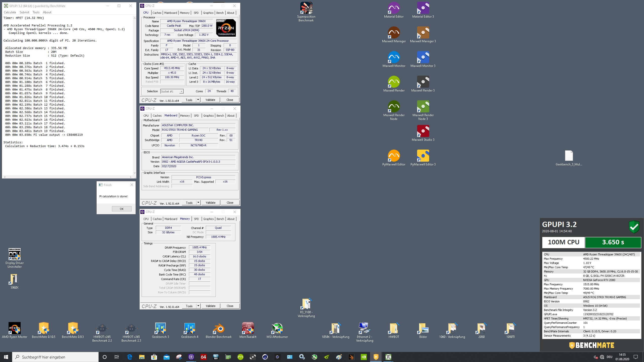Click the taskbar search box
This screenshot has height=362, width=644.
(x=55, y=357)
